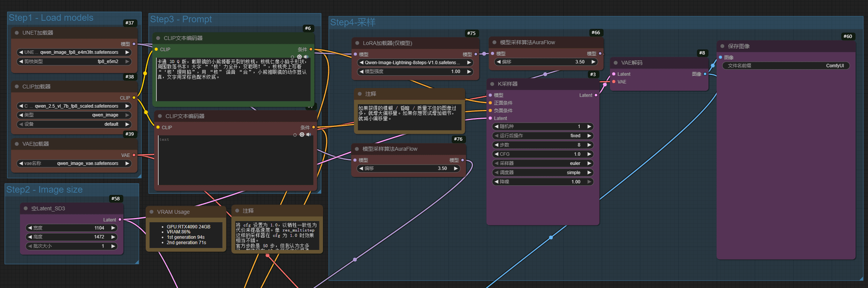Open the 采样器 dropdown set to euler
The height and width of the screenshot is (288, 868).
click(543, 163)
